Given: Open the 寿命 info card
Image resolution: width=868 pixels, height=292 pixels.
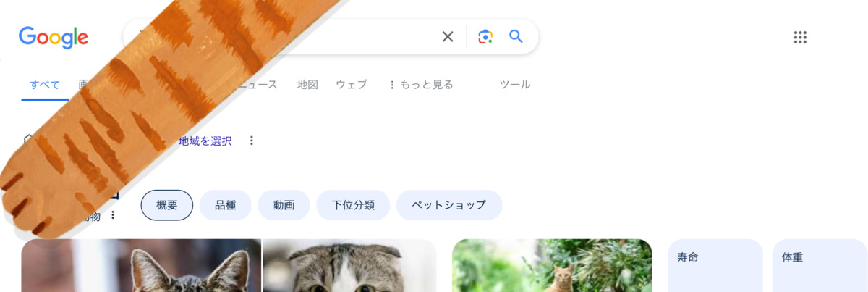Looking at the screenshot, I should click(715, 265).
